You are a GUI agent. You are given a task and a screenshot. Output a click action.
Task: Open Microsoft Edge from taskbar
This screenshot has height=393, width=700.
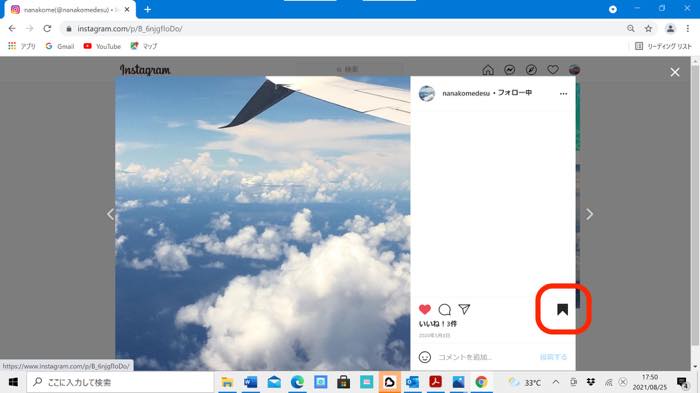pos(297,382)
